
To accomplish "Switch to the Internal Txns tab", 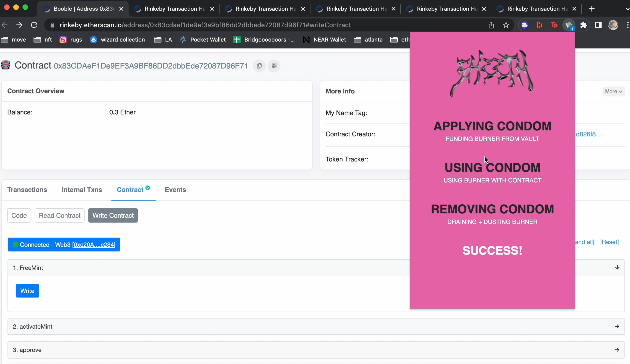I will 82,190.
